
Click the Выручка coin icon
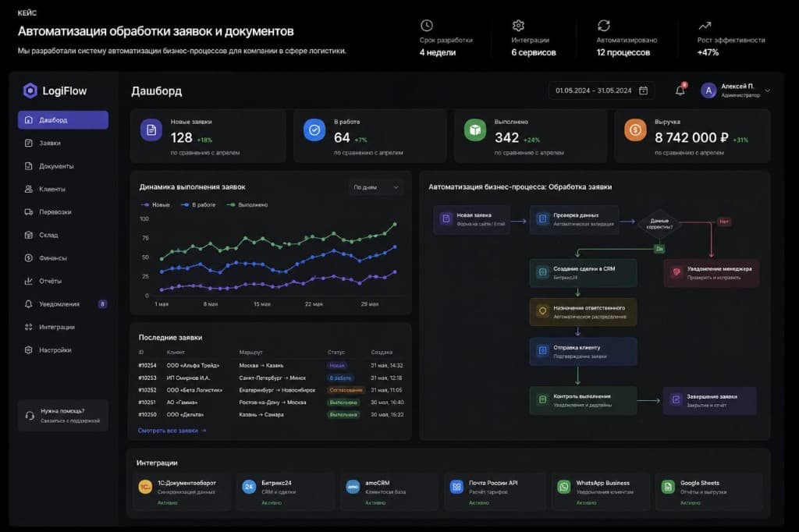pyautogui.click(x=635, y=130)
